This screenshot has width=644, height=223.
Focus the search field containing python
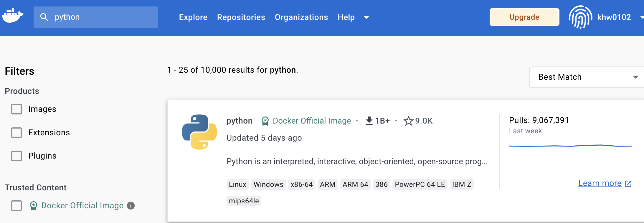96,17
